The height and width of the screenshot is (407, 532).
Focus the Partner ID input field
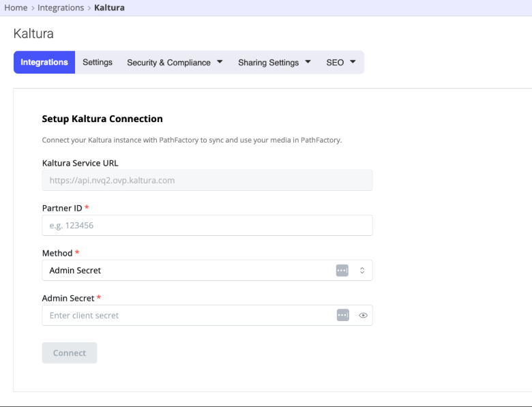(207, 225)
